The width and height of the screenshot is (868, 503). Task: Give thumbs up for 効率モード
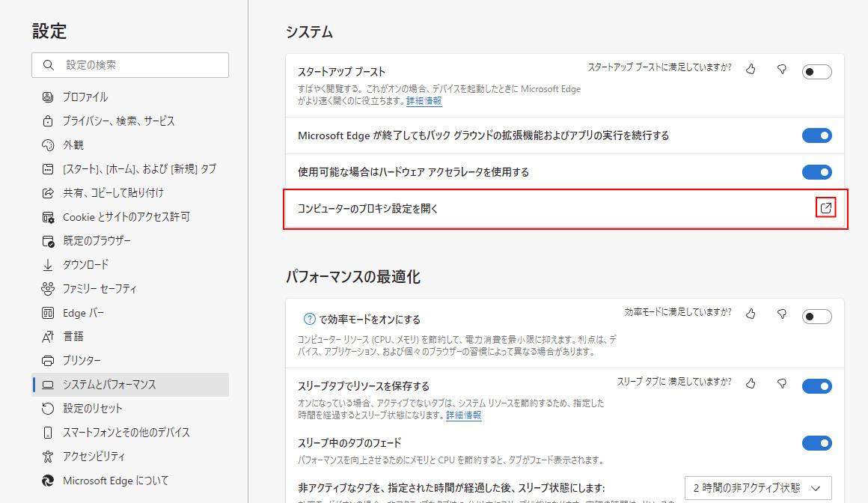click(x=751, y=314)
